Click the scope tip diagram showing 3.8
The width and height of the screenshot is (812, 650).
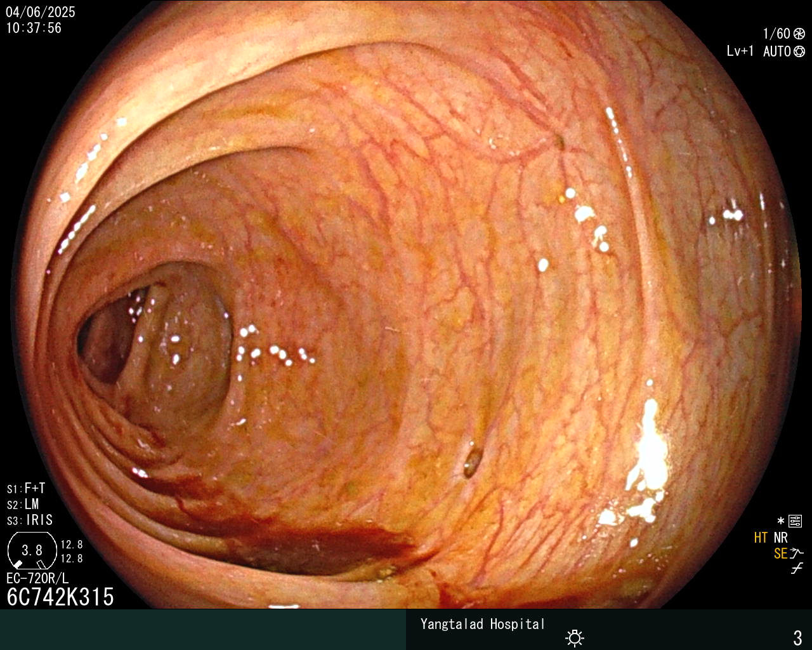pyautogui.click(x=32, y=550)
